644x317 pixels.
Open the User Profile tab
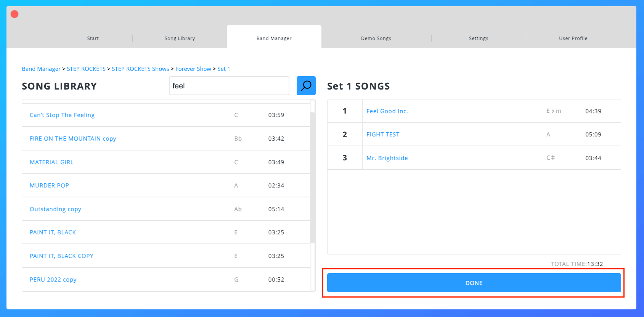[573, 38]
